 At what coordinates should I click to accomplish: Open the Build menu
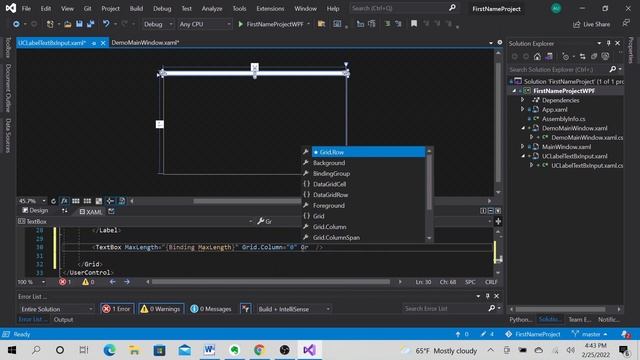point(136,8)
